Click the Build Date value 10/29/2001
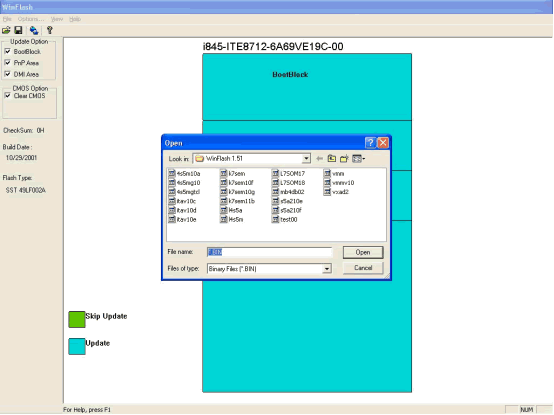 (x=21, y=158)
